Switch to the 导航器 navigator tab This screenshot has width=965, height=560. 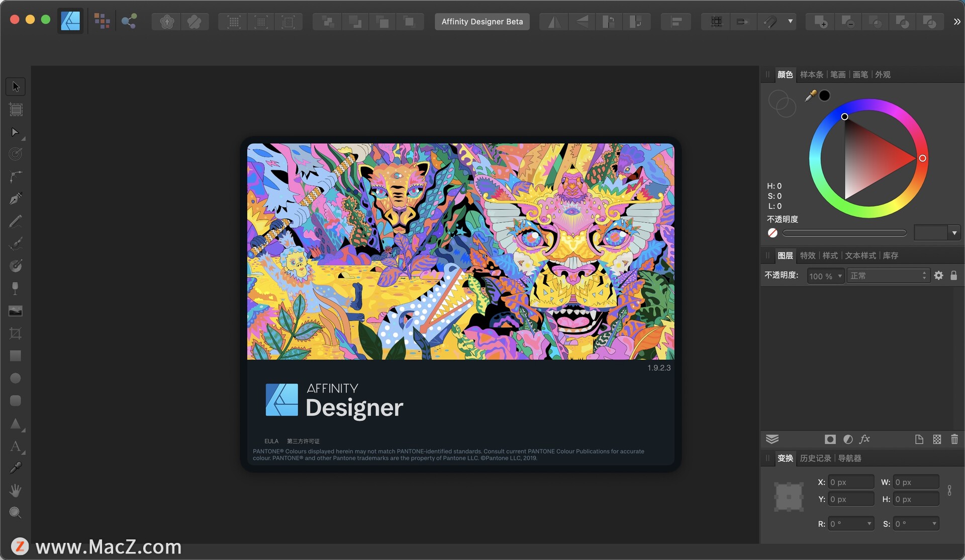[x=850, y=458]
